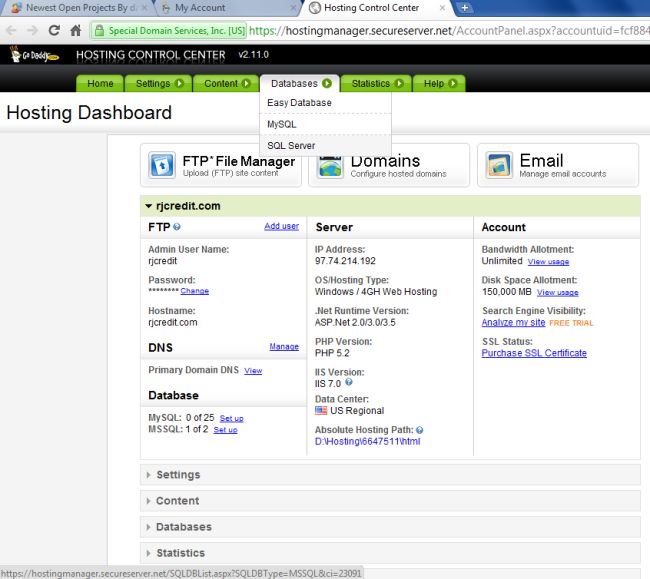Expand the Settings section below the dashboard

390,475
